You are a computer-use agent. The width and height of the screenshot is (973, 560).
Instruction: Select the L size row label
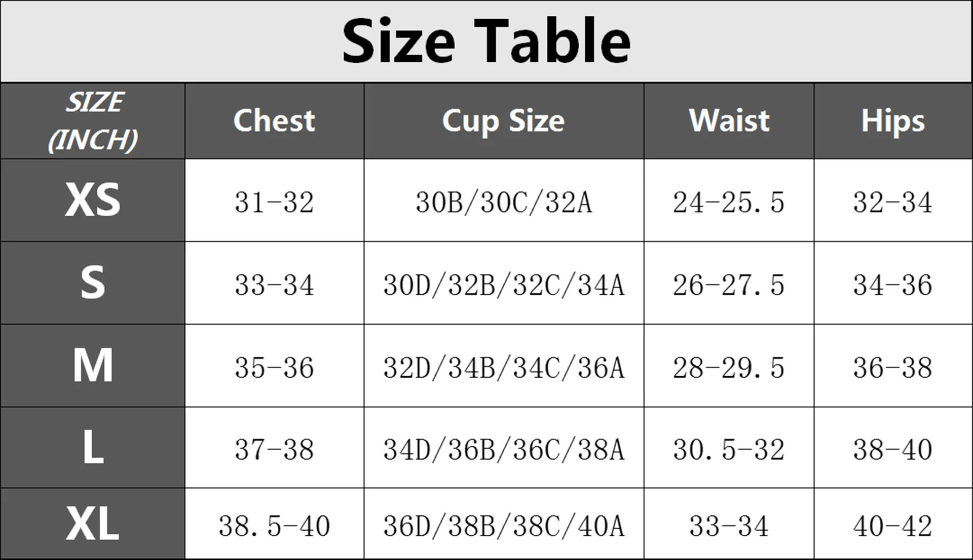click(93, 448)
